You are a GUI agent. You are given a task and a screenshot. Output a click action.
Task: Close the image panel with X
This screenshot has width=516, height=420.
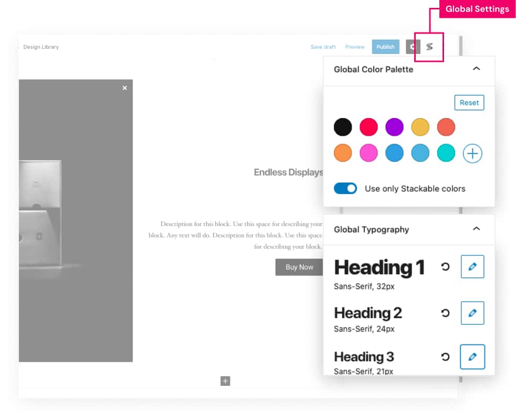(x=124, y=88)
